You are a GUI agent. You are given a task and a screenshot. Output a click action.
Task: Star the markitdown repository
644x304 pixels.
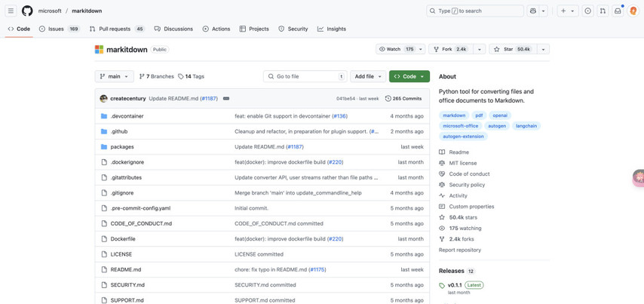[513, 49]
